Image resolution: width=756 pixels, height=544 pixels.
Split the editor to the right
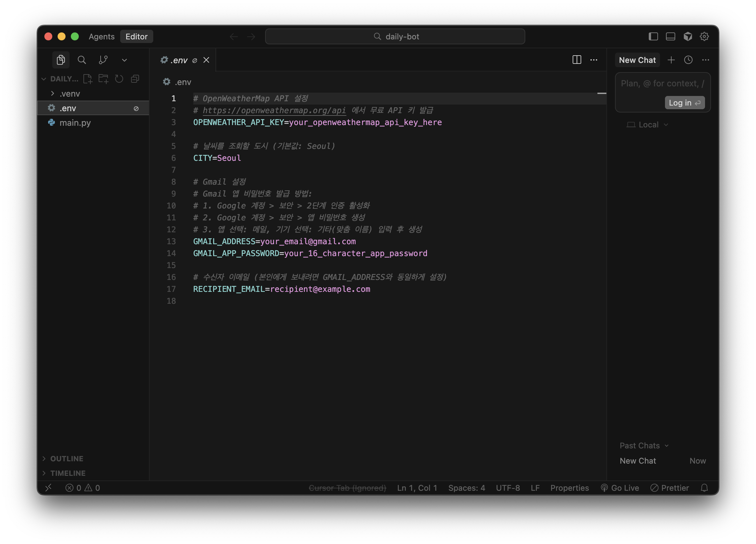point(577,60)
